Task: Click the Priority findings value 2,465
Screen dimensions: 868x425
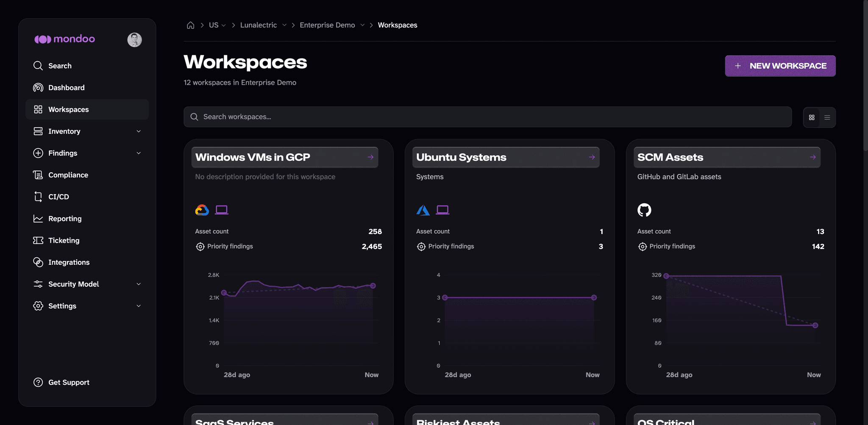Action: pos(372,246)
